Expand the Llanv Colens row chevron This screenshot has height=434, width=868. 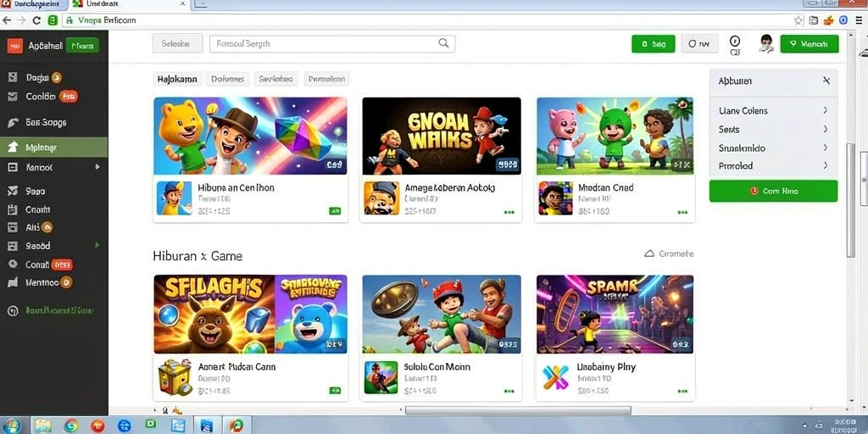click(x=825, y=110)
